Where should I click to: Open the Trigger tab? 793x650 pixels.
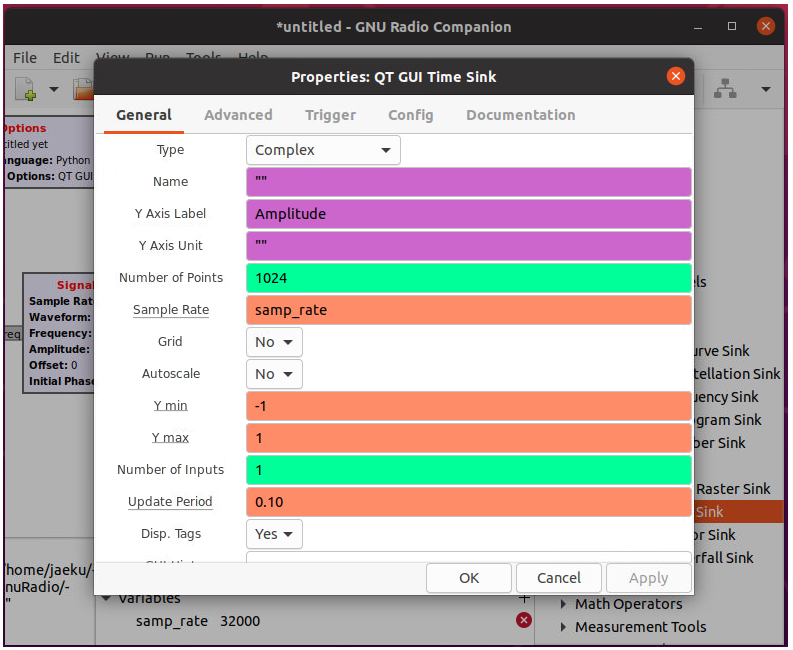coord(330,115)
